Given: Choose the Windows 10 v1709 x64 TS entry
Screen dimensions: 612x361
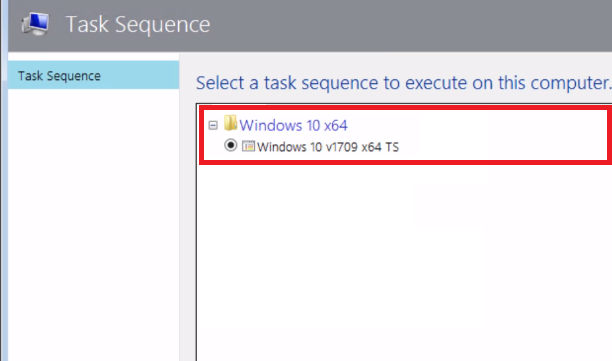Looking at the screenshot, I should [328, 147].
